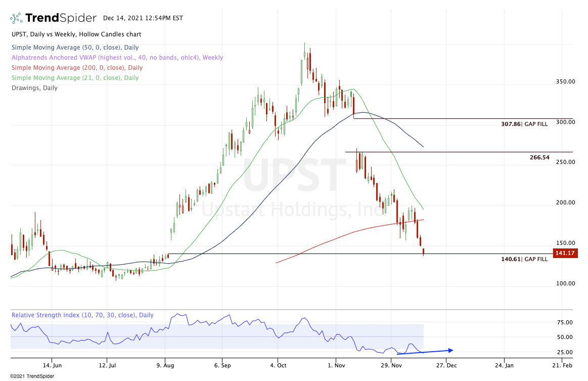Click the RSI 25.00 axis label
Image resolution: width=588 pixels, height=381 pixels.
[x=565, y=352]
